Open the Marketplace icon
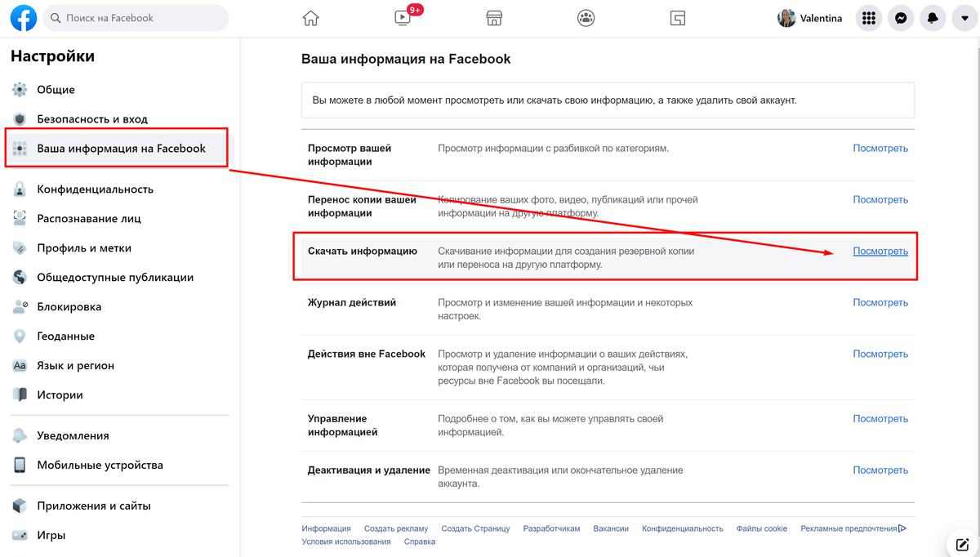Image resolution: width=980 pixels, height=557 pixels. pos(493,18)
